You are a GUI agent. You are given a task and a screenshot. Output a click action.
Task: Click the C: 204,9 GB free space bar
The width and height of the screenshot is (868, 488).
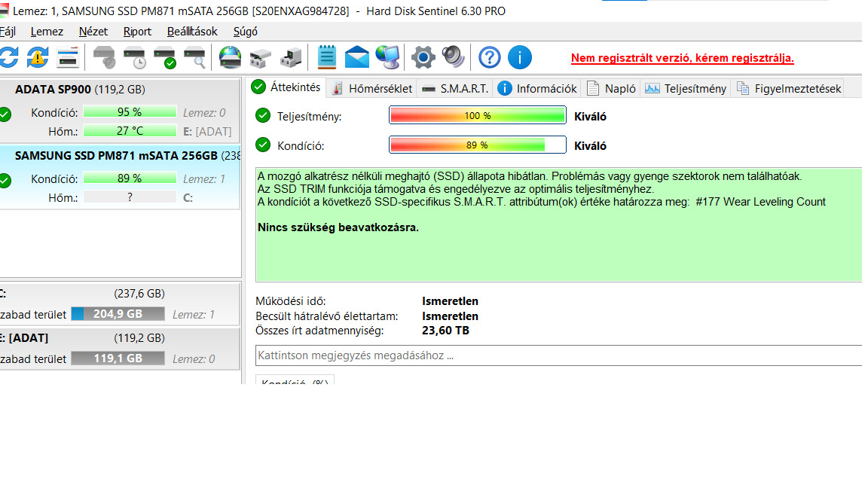pos(118,314)
